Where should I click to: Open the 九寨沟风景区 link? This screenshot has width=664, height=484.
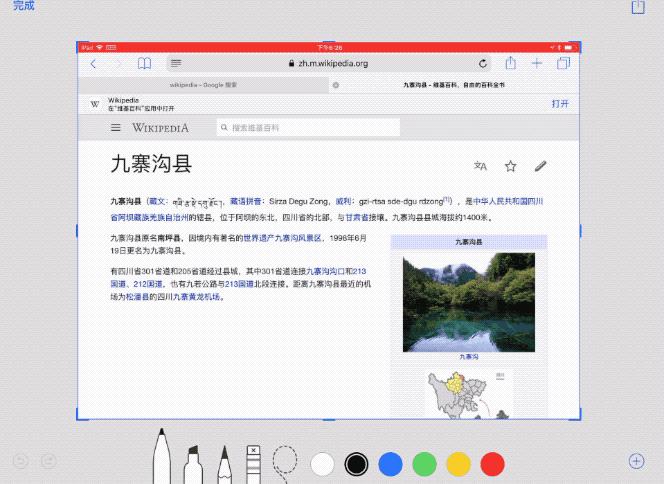298,238
